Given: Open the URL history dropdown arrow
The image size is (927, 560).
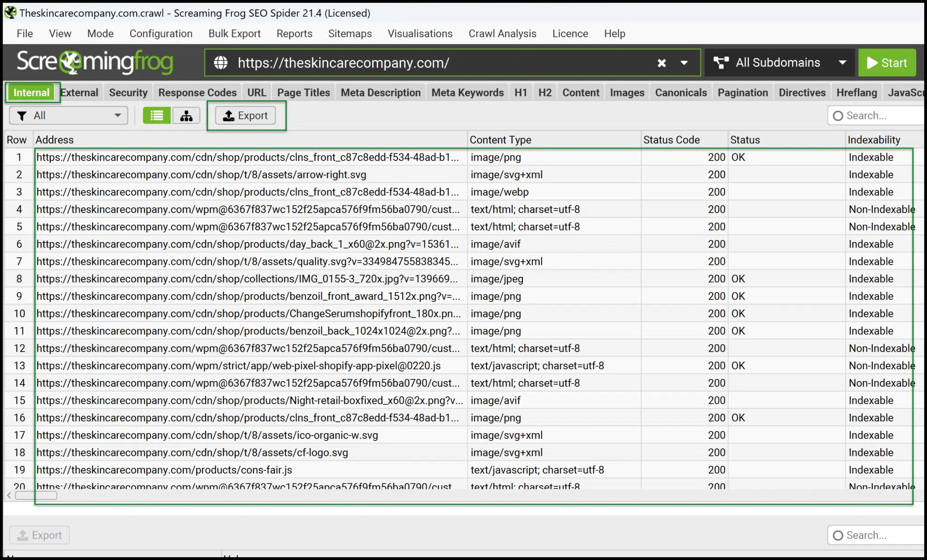Looking at the screenshot, I should pos(684,63).
